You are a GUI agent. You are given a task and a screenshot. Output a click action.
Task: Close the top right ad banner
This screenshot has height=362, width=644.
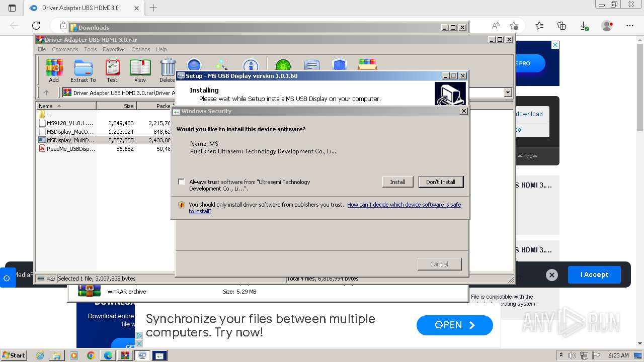[x=555, y=45]
